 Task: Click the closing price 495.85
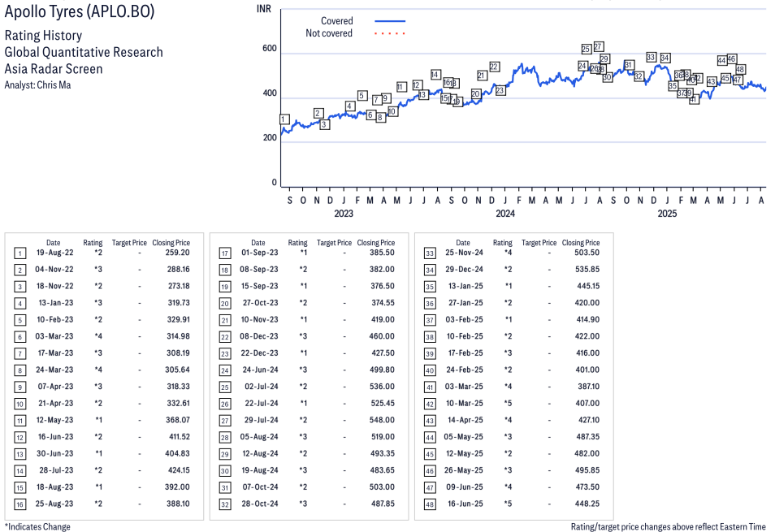(587, 470)
